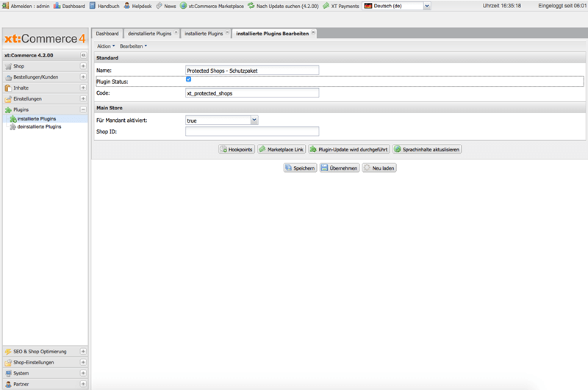Click the Speichern save button

coord(301,168)
